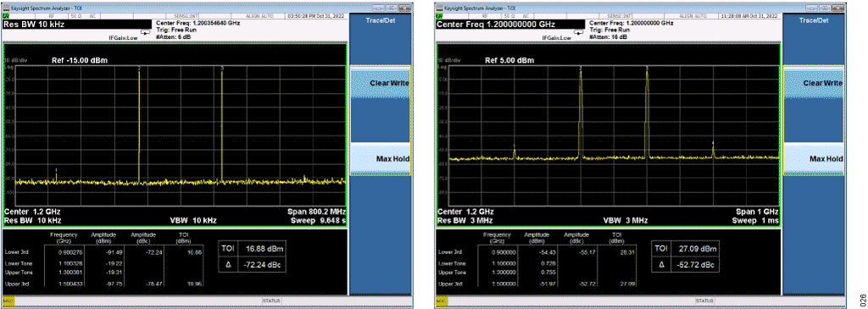Click 'IFGain:Low' in left window
Image resolution: width=868 pixels, height=309 pixels.
pyautogui.click(x=123, y=38)
